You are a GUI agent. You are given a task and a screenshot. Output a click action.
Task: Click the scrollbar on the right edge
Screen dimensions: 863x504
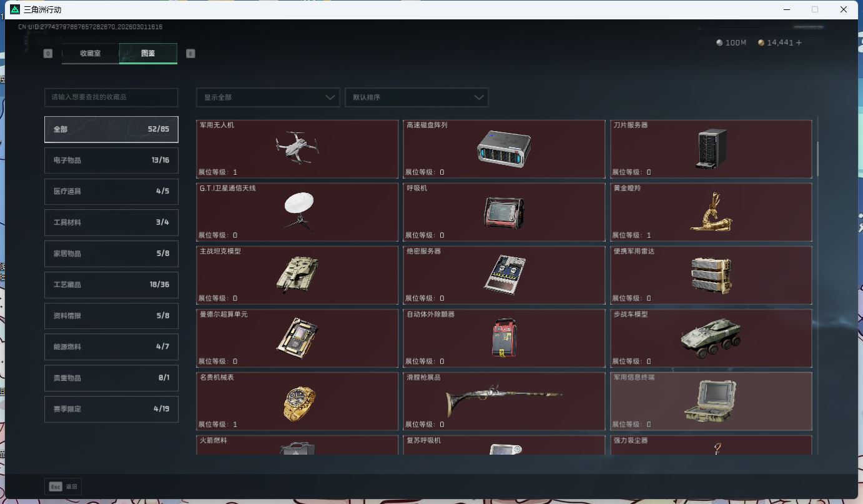817,156
